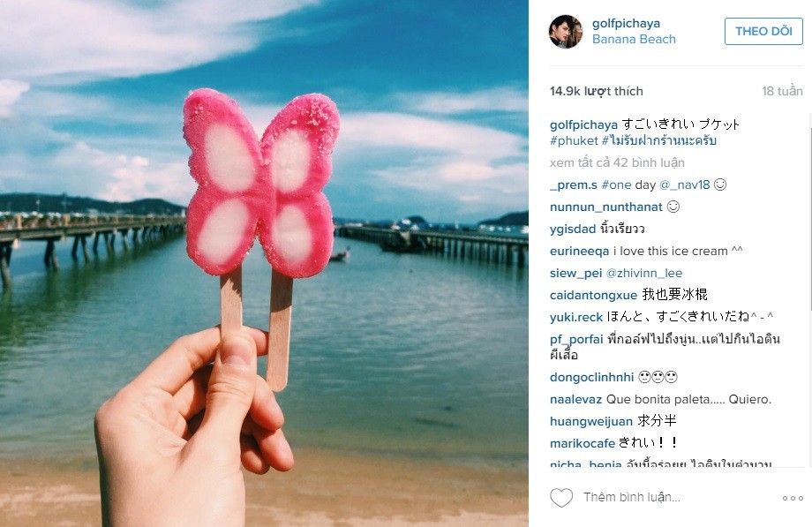Open the @zhivinn_lee mention link

pos(644,273)
